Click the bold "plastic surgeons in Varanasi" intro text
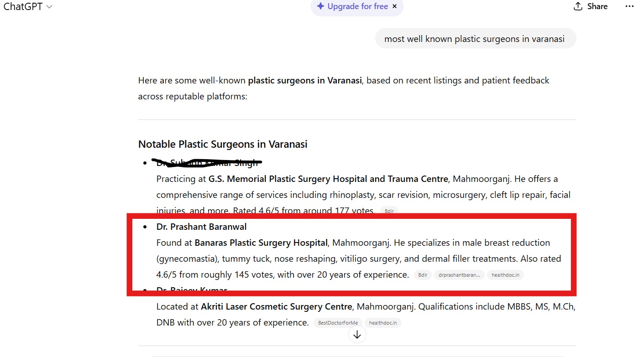644x357 pixels. [305, 80]
